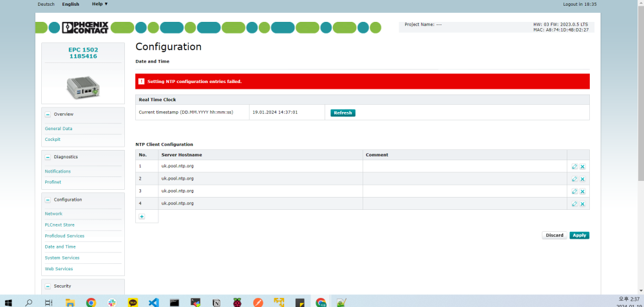Collapse the Overview section
644x307 pixels.
[48, 115]
